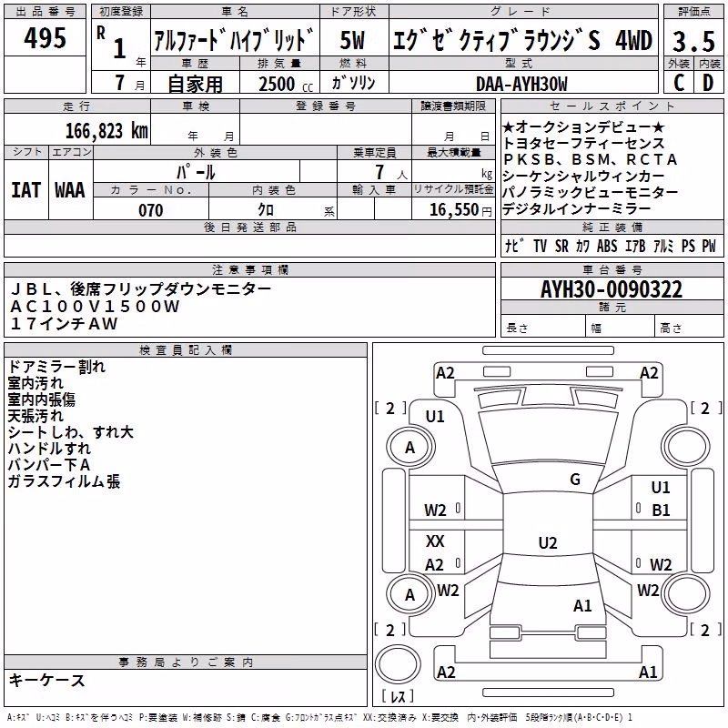Select the line PKSB、BSM、RCTA
Image resolution: width=728 pixels, height=728 pixels.
(590, 159)
